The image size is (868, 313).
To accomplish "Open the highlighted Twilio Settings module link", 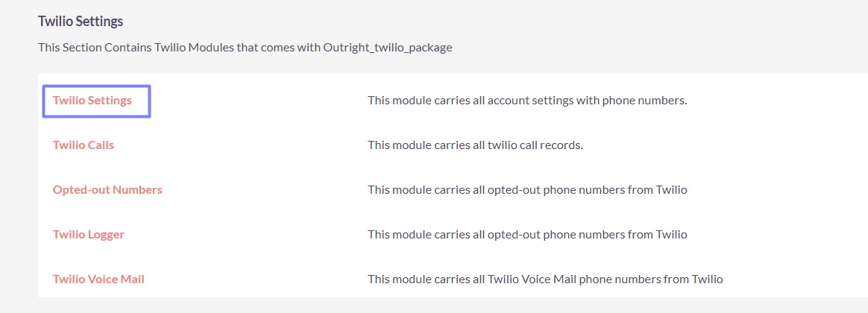I will [x=92, y=101].
